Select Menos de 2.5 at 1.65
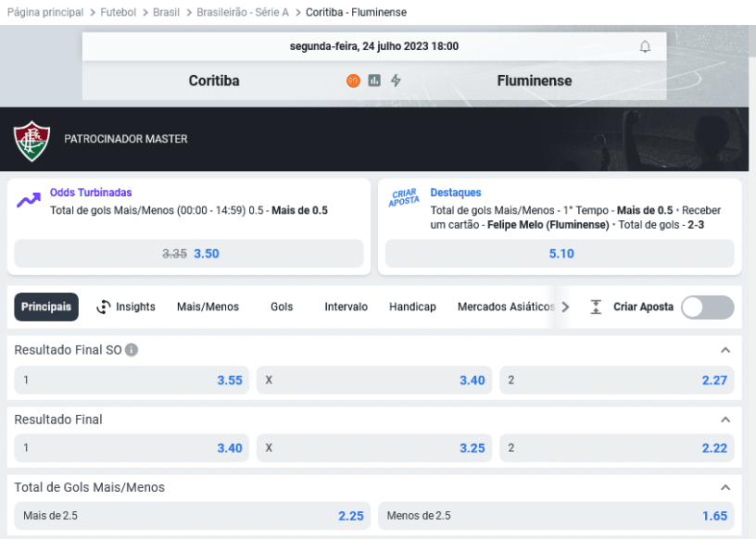This screenshot has width=756, height=539. (x=557, y=516)
